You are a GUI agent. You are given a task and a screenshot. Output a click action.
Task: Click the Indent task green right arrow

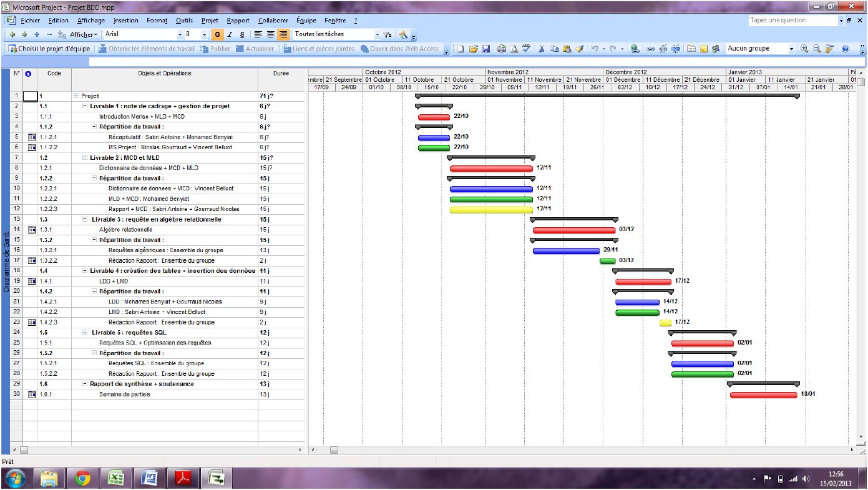[24, 34]
